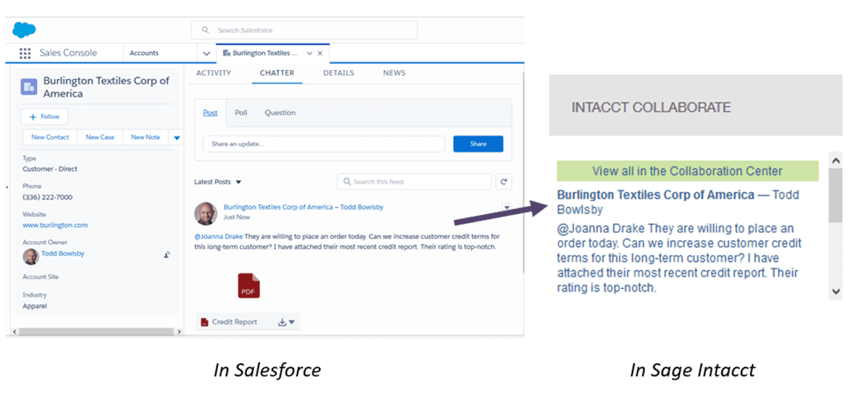The height and width of the screenshot is (394, 868).
Task: Refresh the Chatter feed
Action: 504,181
